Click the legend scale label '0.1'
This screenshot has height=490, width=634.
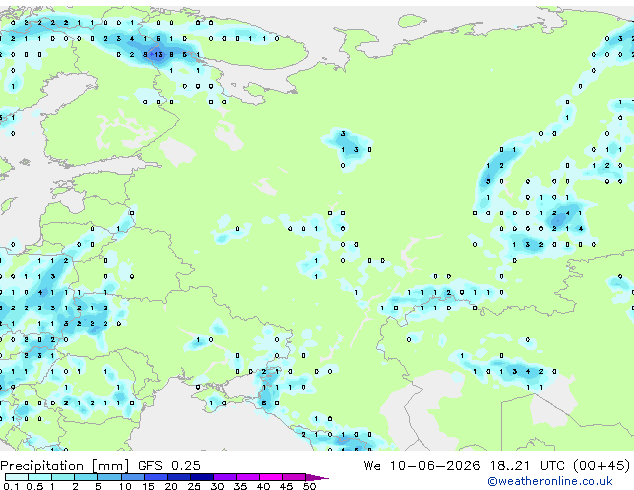point(11,486)
